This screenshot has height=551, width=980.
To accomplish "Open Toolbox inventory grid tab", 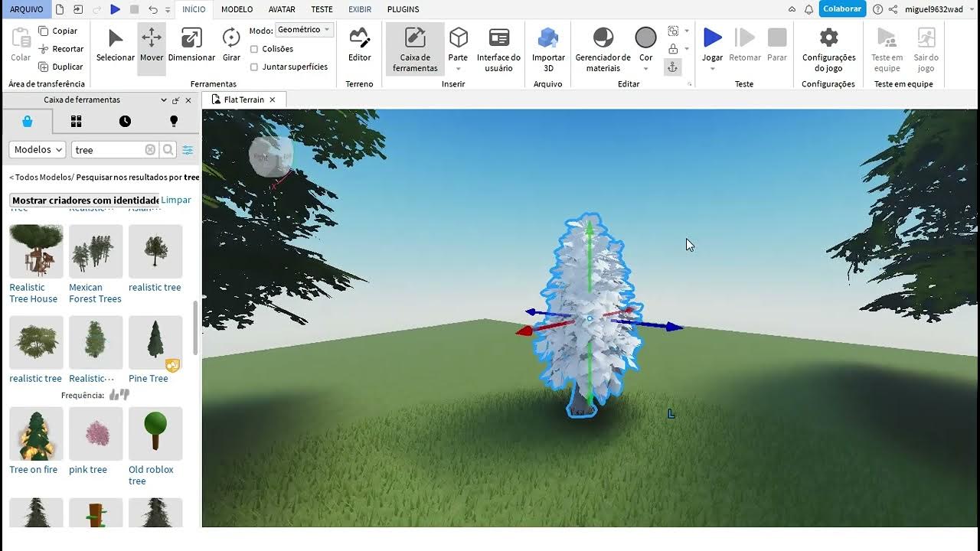I will tap(76, 121).
